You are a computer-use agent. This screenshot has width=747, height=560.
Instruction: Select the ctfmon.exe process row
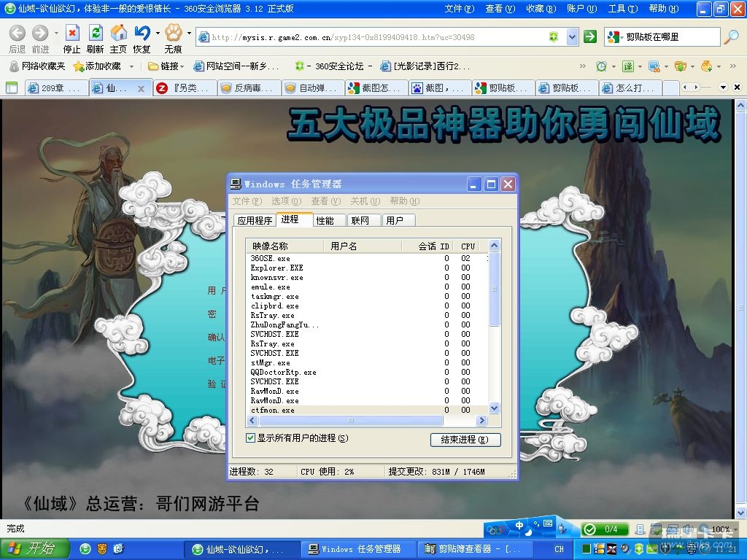click(x=367, y=410)
